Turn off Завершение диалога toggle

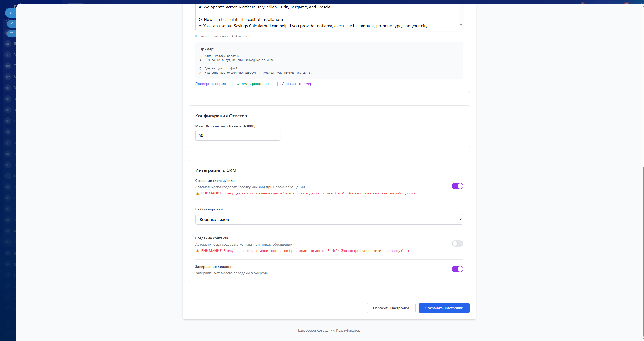pos(457,269)
